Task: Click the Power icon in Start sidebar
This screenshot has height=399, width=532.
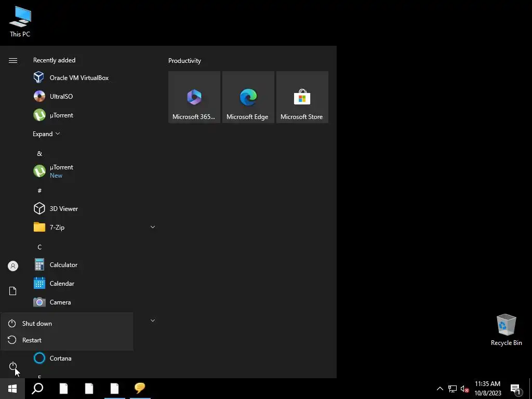Action: (x=13, y=366)
